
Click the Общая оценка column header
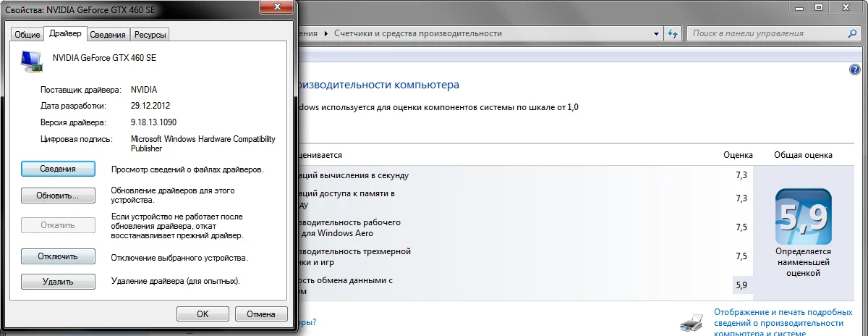coord(803,155)
